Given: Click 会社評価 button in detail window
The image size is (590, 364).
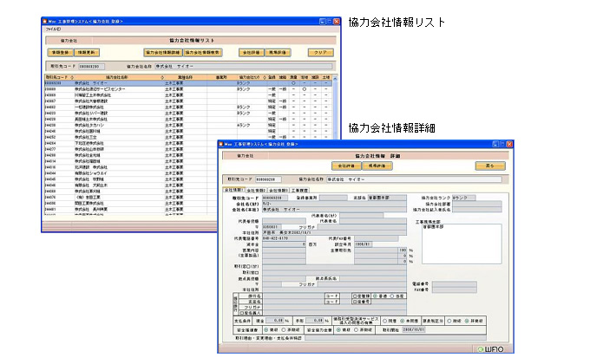Looking at the screenshot, I should click(x=345, y=165).
